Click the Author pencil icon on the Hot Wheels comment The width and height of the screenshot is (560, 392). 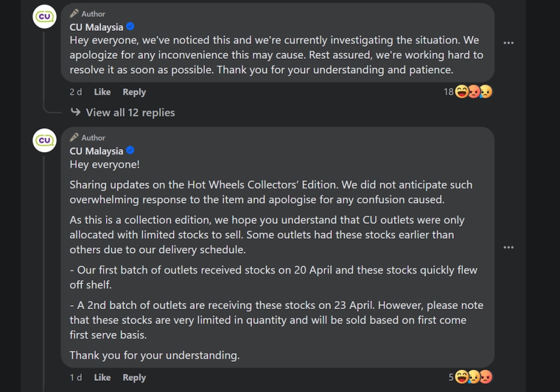74,137
